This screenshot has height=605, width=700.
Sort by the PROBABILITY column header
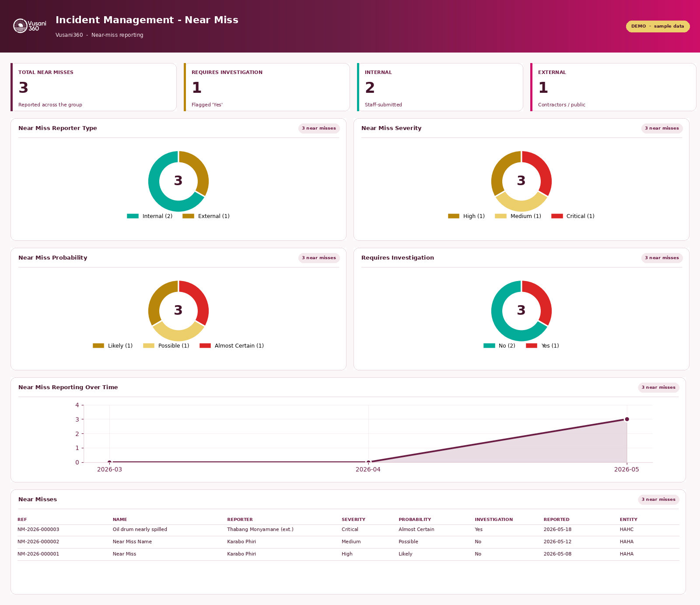(x=415, y=520)
